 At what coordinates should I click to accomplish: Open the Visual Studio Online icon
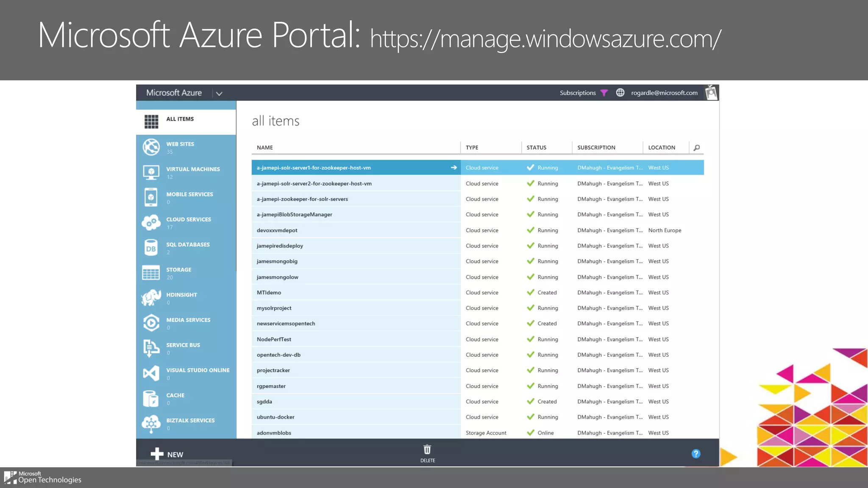click(x=151, y=373)
